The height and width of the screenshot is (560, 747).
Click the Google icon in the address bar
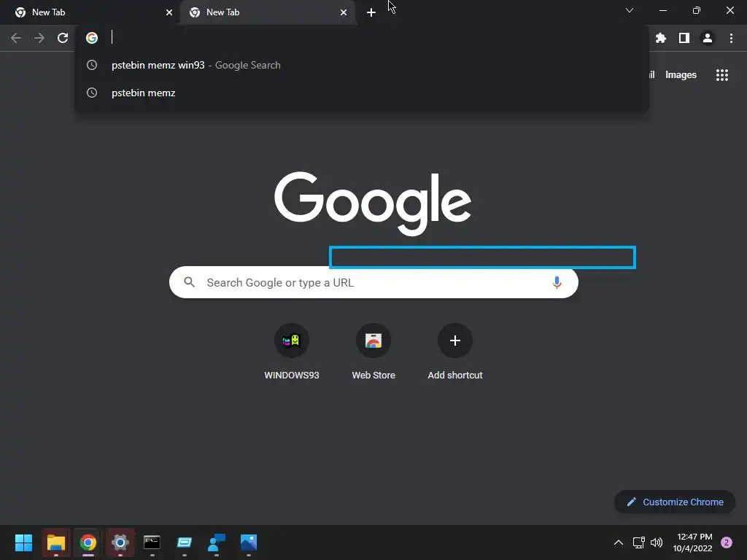point(92,38)
